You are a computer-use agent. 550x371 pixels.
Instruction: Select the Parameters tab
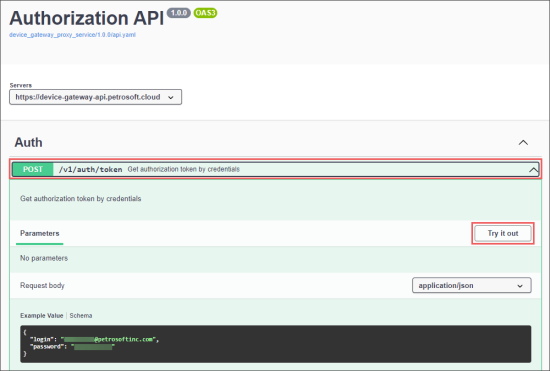tap(40, 233)
